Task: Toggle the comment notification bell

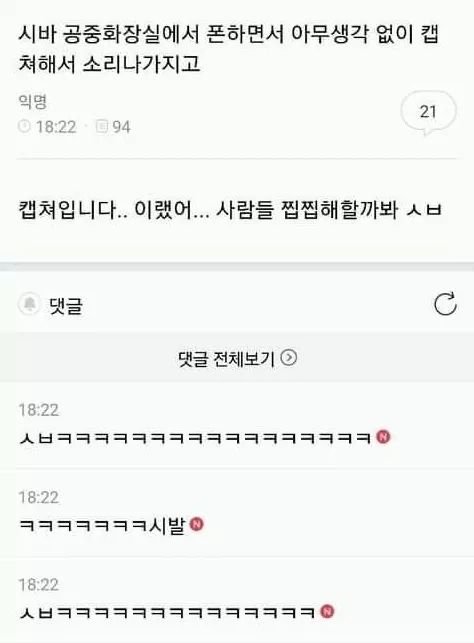Action: tap(29, 304)
